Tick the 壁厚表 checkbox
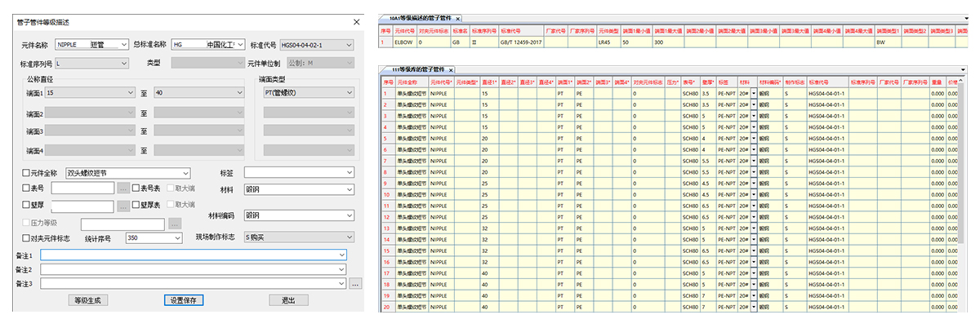 [x=137, y=204]
